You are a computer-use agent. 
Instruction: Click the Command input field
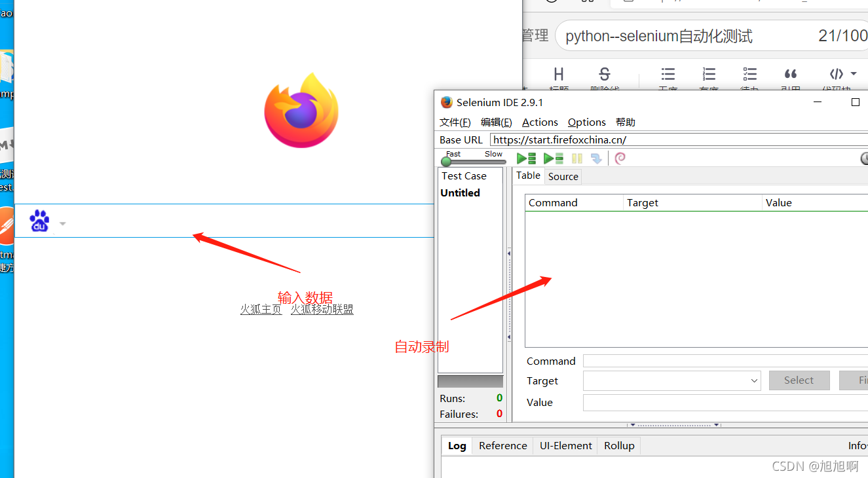pos(725,361)
